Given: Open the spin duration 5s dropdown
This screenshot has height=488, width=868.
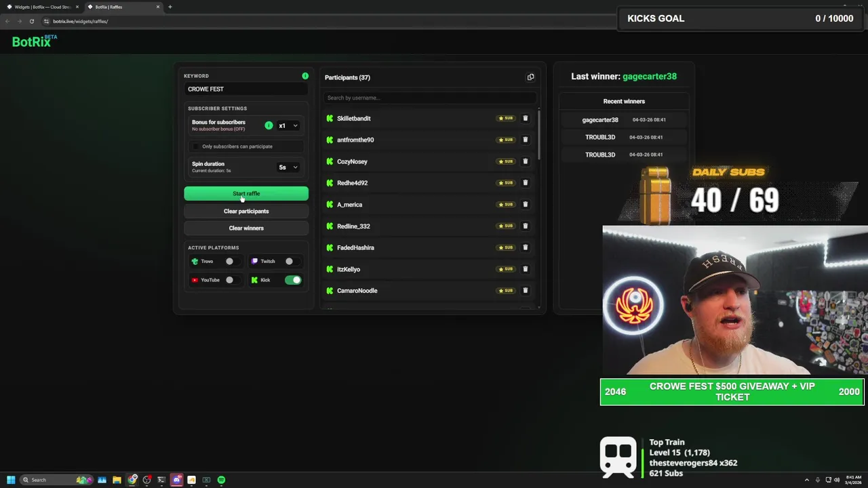Looking at the screenshot, I should coord(288,167).
